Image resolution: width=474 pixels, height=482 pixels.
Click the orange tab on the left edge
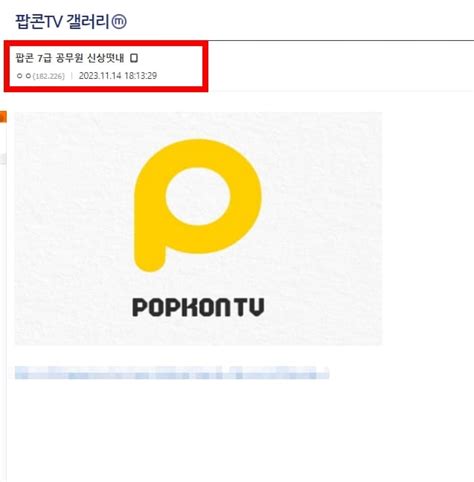coord(3,117)
